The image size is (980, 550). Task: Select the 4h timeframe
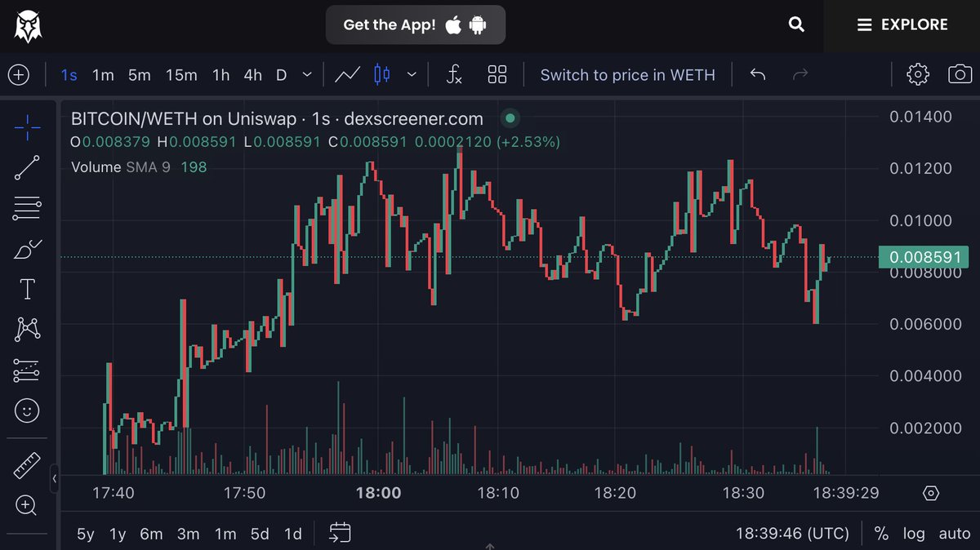point(253,75)
